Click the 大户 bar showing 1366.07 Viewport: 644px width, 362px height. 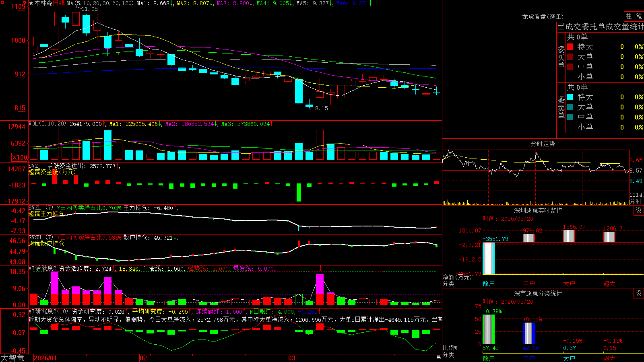coord(569,236)
